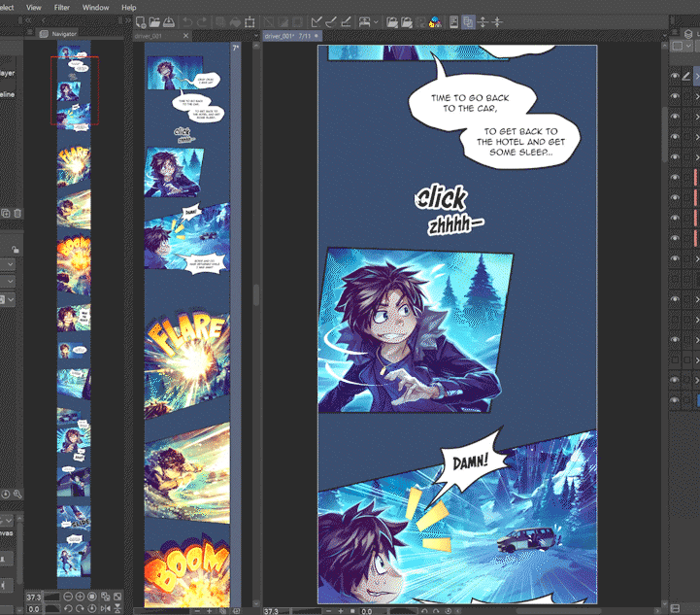
Task: Open the dropdown arrow beside the bed-shaped icon
Action: 376,22
